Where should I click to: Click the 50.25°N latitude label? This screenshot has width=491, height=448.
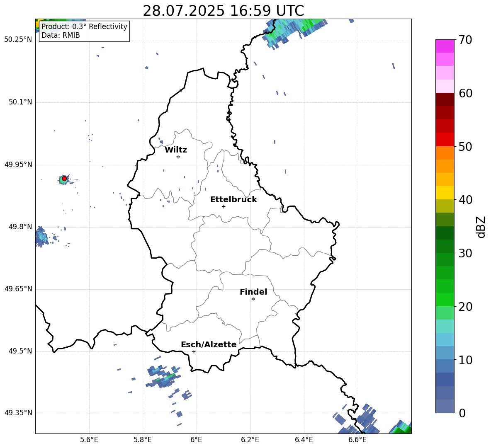[18, 40]
